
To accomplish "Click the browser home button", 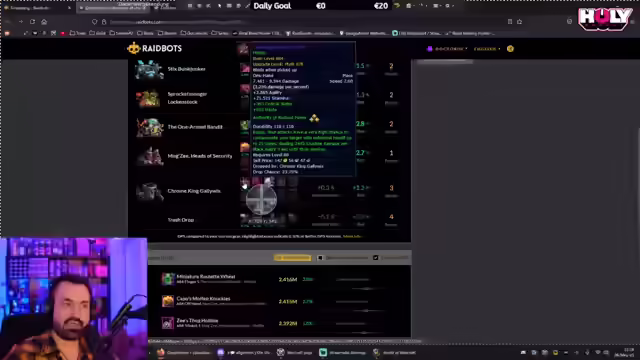I will point(44,22).
